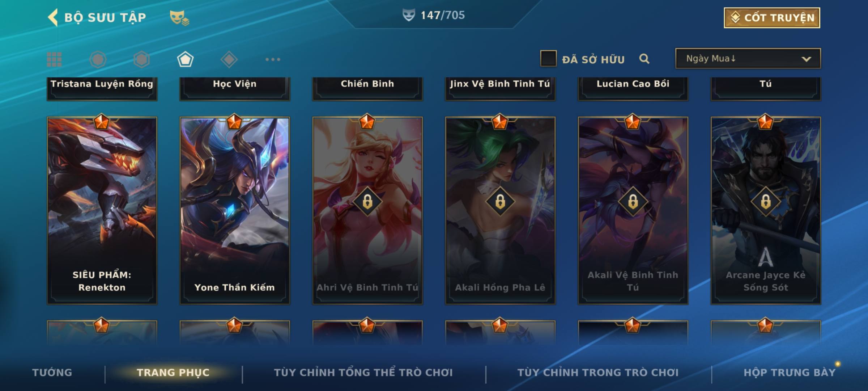Open the Hộp Trưng Bày tab
This screenshot has height=391, width=868.
tap(790, 373)
